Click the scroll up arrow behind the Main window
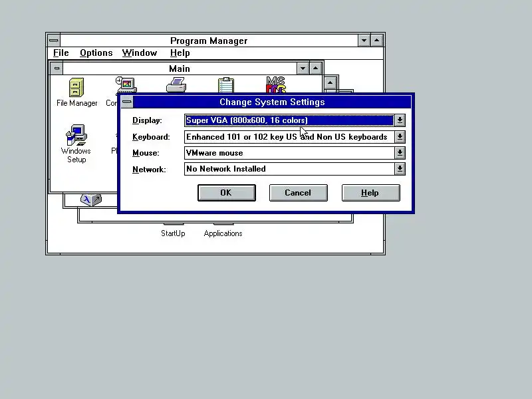Viewport: 532px width, 399px height. pos(330,82)
